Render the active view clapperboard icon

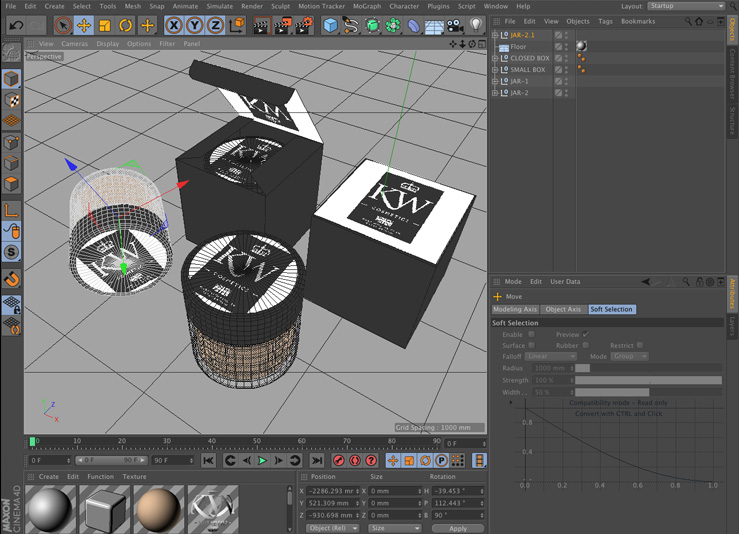tap(261, 25)
